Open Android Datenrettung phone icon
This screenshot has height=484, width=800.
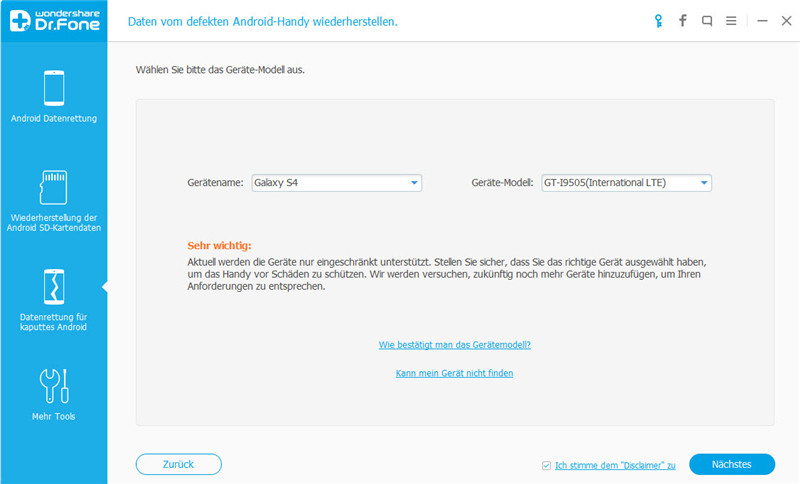pyautogui.click(x=54, y=88)
